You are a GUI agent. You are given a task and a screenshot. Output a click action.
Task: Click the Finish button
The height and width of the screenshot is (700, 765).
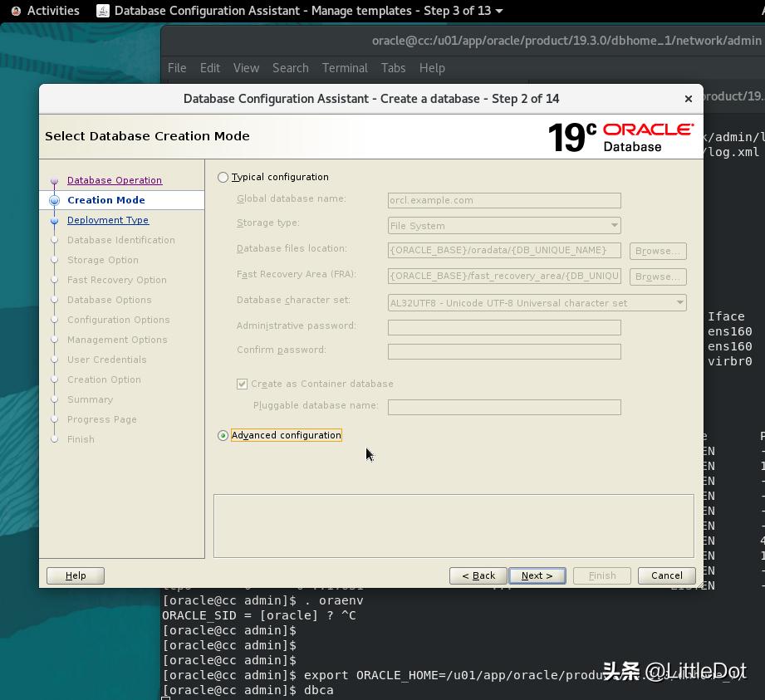[x=602, y=575]
